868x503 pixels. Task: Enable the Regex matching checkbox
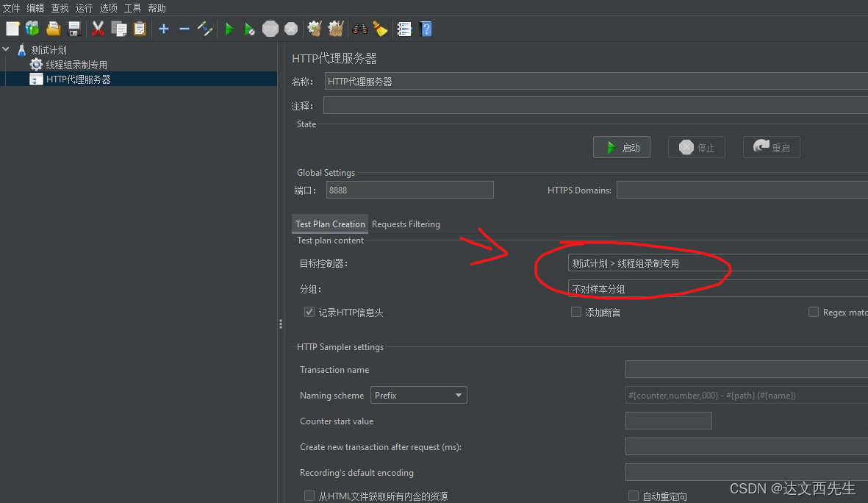tap(813, 312)
